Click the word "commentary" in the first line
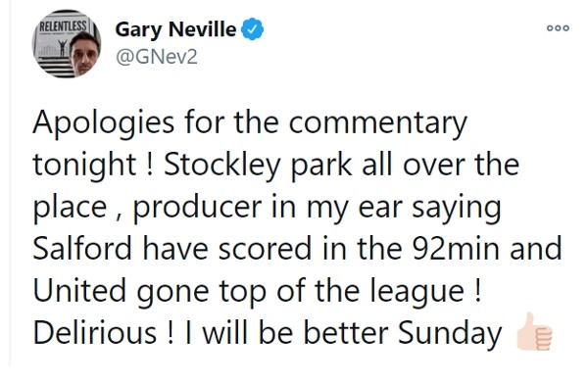588x384 pixels. point(378,124)
